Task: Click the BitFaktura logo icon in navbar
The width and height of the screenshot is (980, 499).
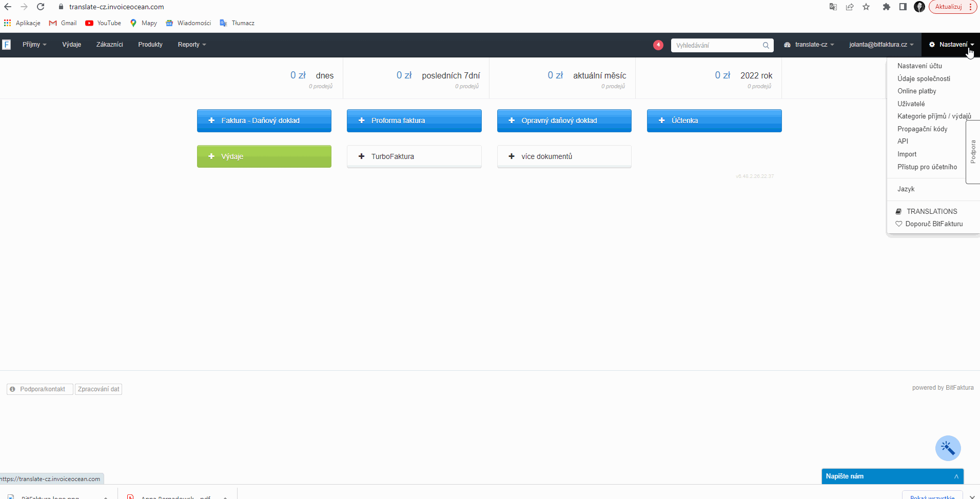Action: pyautogui.click(x=6, y=45)
